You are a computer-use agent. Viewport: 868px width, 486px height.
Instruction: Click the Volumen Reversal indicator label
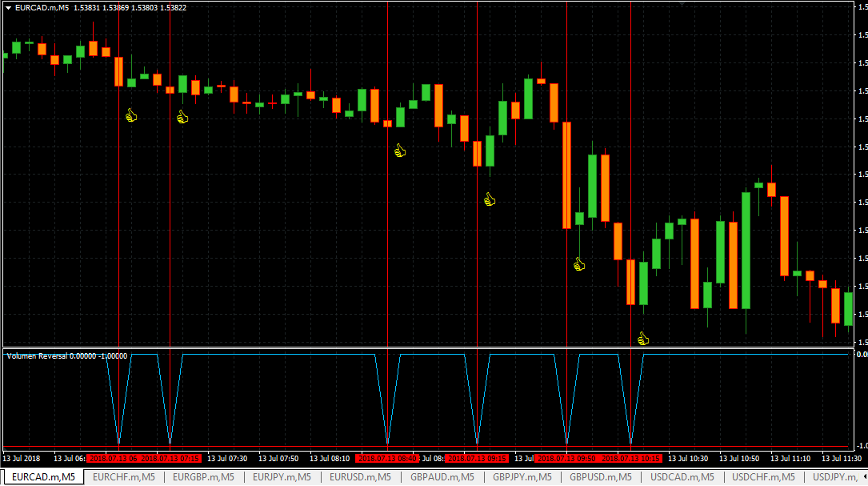67,355
